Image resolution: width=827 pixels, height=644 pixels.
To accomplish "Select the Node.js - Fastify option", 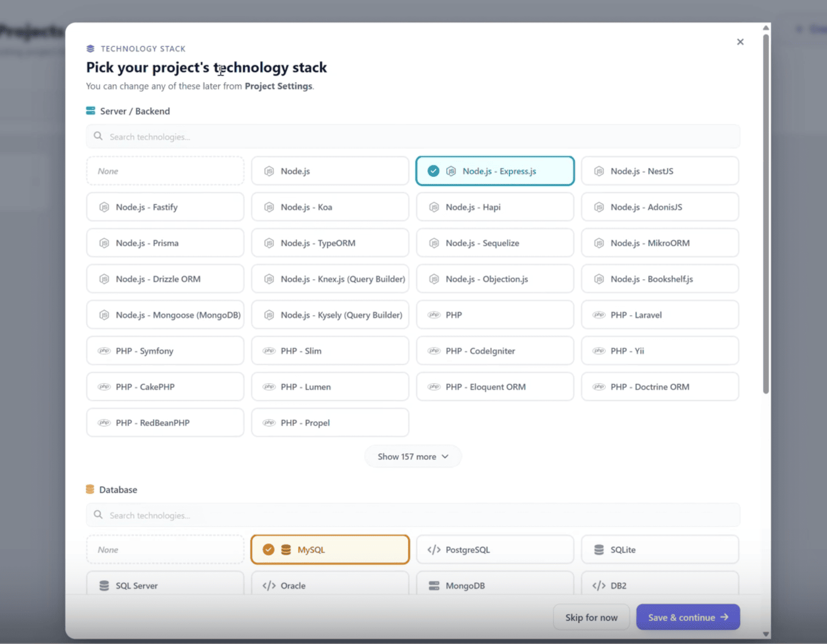I will [165, 207].
